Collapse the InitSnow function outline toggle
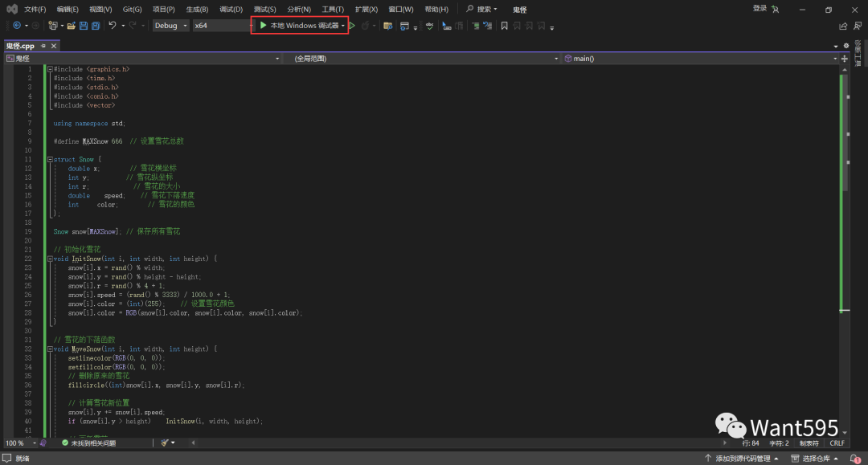 point(49,259)
